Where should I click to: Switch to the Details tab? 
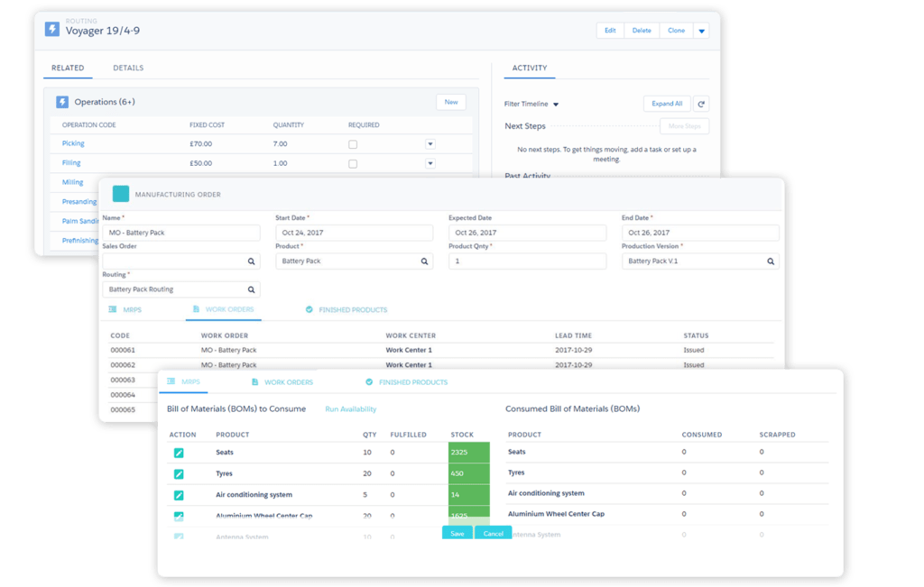[x=127, y=68]
